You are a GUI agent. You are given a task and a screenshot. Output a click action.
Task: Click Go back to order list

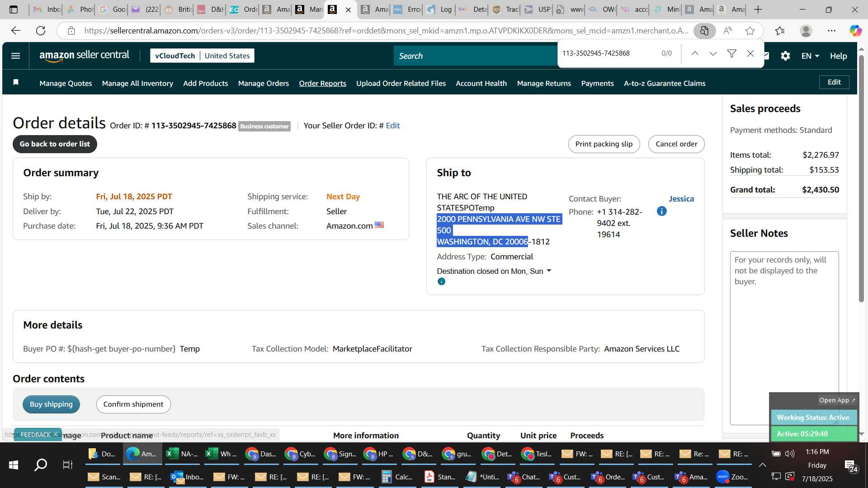click(55, 144)
